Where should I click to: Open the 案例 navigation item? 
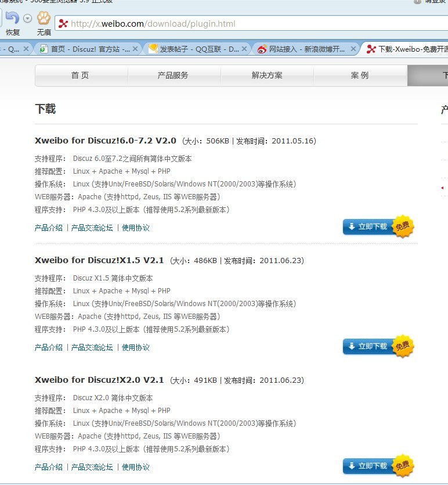click(x=360, y=75)
